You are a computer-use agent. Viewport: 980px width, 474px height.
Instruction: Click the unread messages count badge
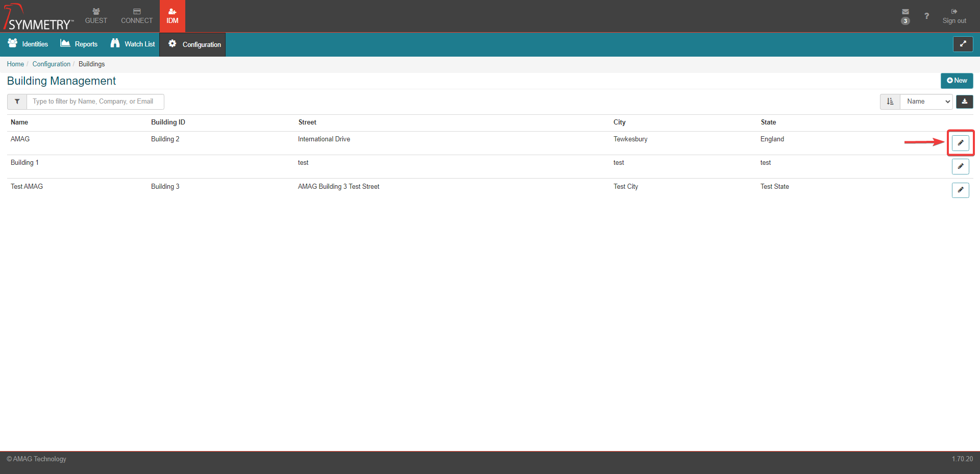905,21
